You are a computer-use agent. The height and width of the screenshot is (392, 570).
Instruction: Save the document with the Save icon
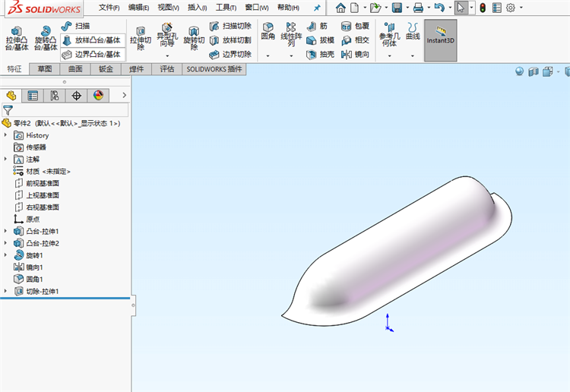pos(397,8)
